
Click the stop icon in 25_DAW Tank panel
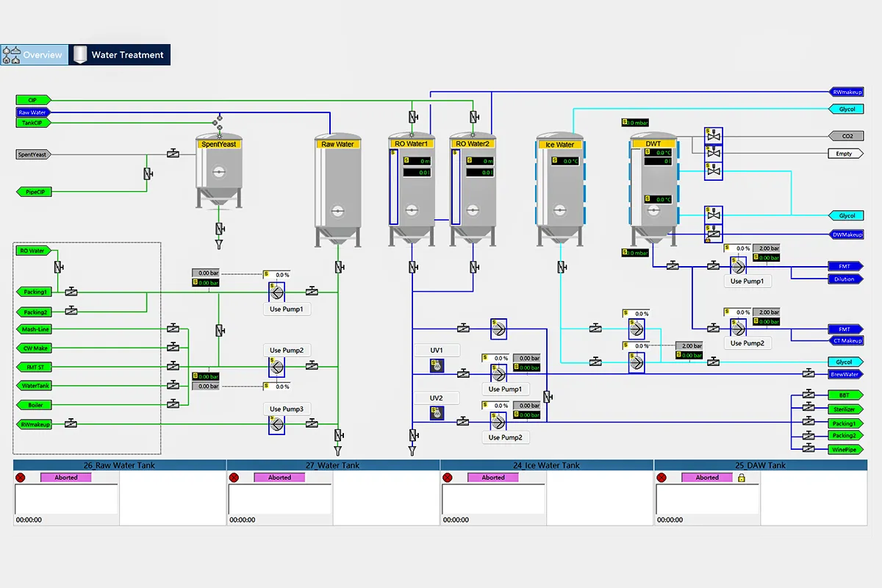(661, 478)
